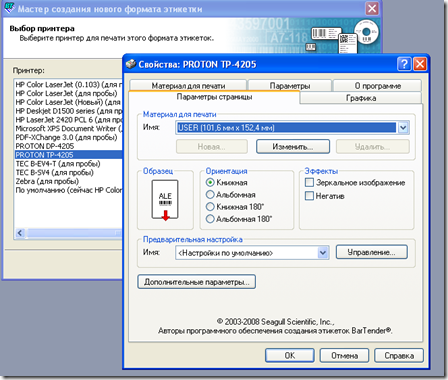This screenshot has width=448, height=380.
Task: Close the Мастер создания wizard window
Action: pos(372,8)
